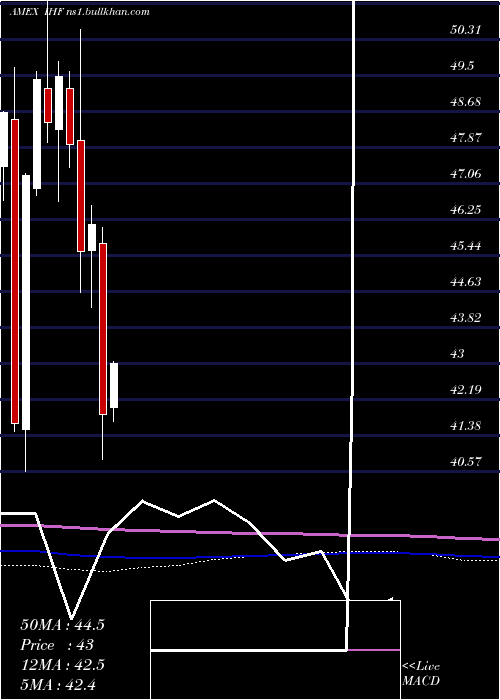Viewport: 500px width, 700px height.
Task: Click the 45.44 price axis label
Action: pos(466,246)
